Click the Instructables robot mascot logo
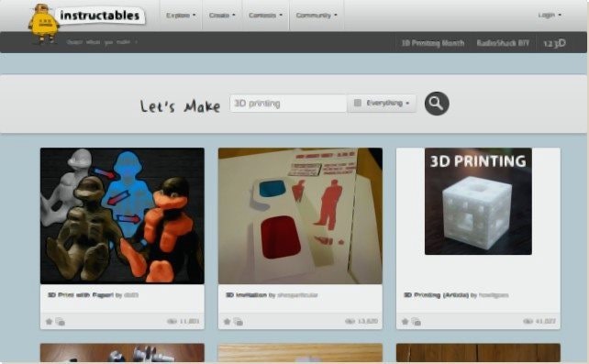Screen dimensions: 589x364 [x=43, y=23]
